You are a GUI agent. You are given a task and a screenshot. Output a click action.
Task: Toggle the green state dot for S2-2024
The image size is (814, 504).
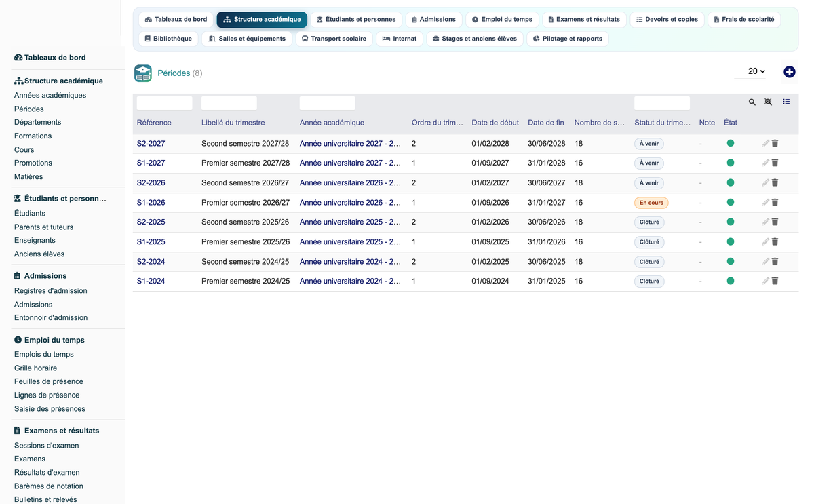(x=731, y=261)
